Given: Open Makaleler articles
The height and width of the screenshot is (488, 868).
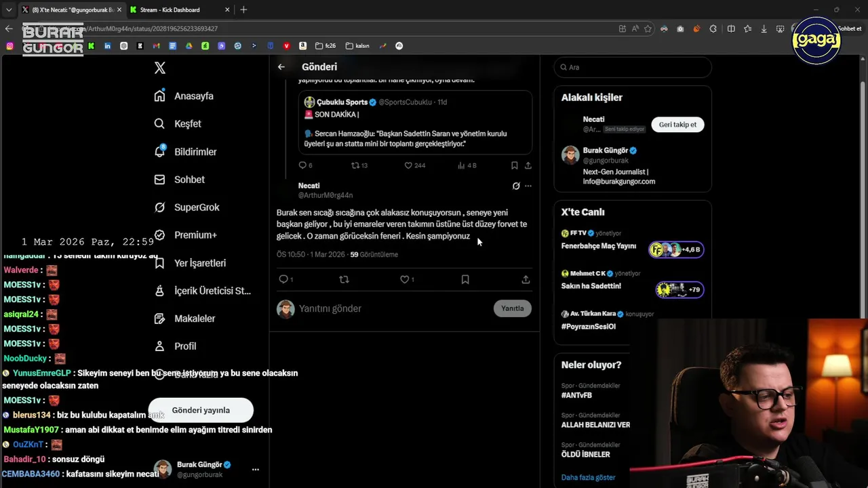Looking at the screenshot, I should click(184, 319).
